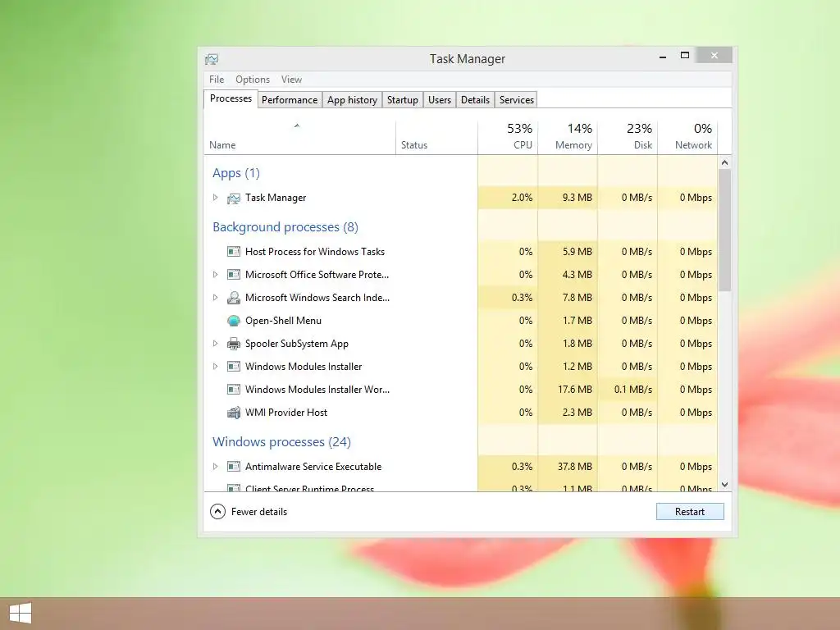Screen dimensions: 840x630
Task: Click the Restart button
Action: [690, 512]
